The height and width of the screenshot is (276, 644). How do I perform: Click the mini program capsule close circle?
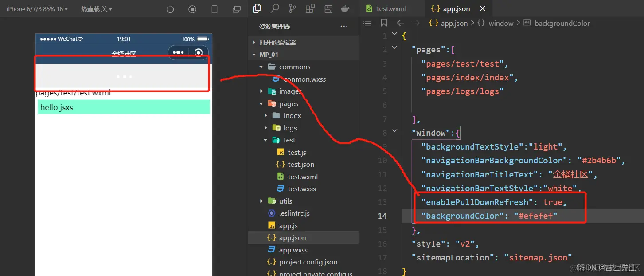[199, 53]
